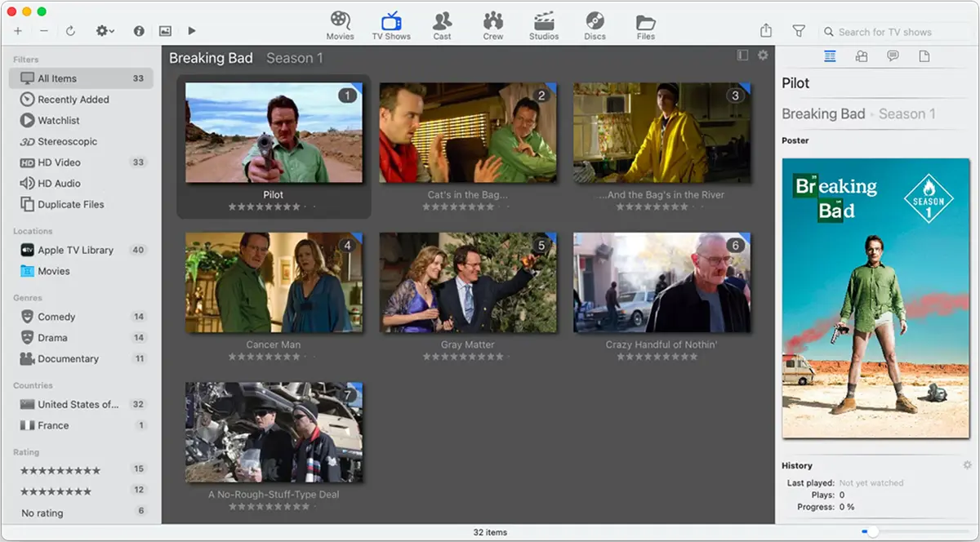Click the play toolbar button
The height and width of the screenshot is (542, 980).
tap(192, 31)
